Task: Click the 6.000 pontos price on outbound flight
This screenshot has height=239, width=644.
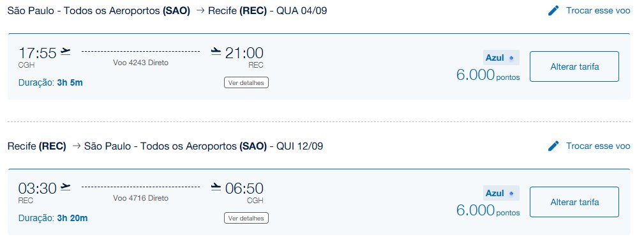Action: click(488, 75)
